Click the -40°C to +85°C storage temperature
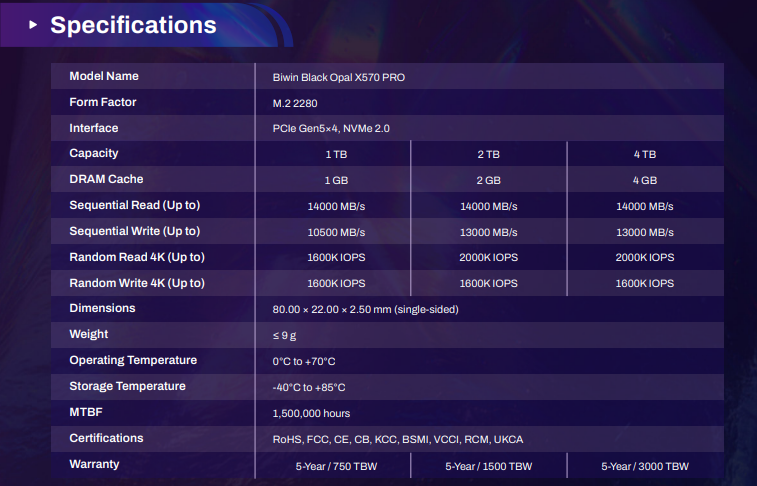 309,387
